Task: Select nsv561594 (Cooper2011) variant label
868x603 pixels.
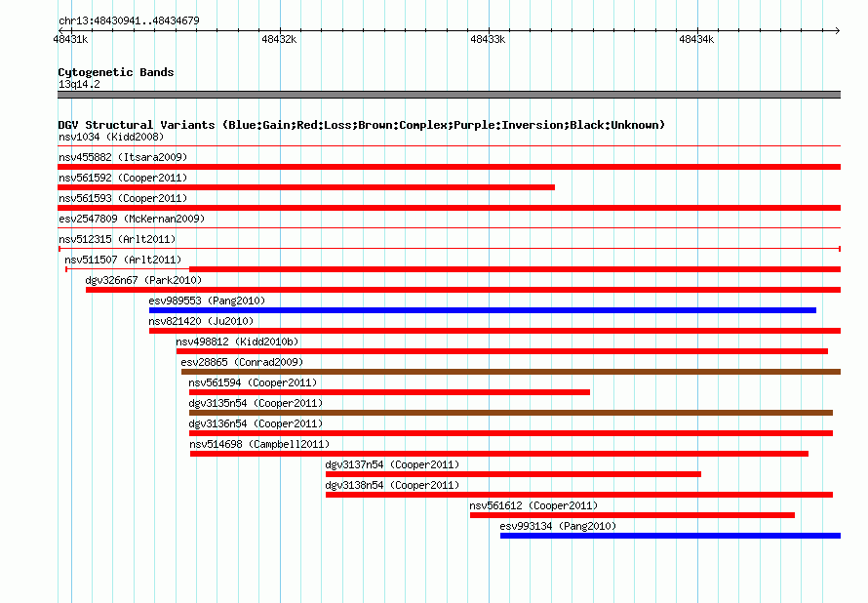Action: click(x=253, y=382)
